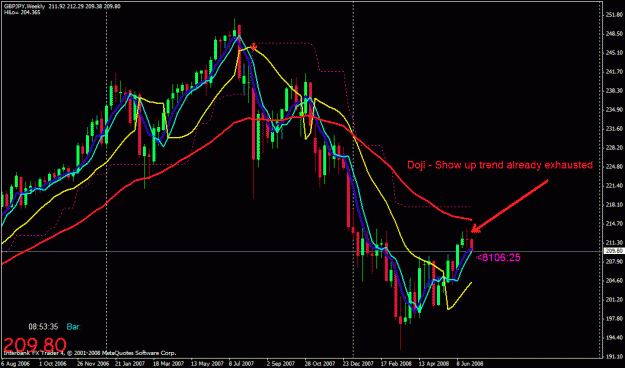
Task: Click the cyan Bar: label
Action: (73, 327)
